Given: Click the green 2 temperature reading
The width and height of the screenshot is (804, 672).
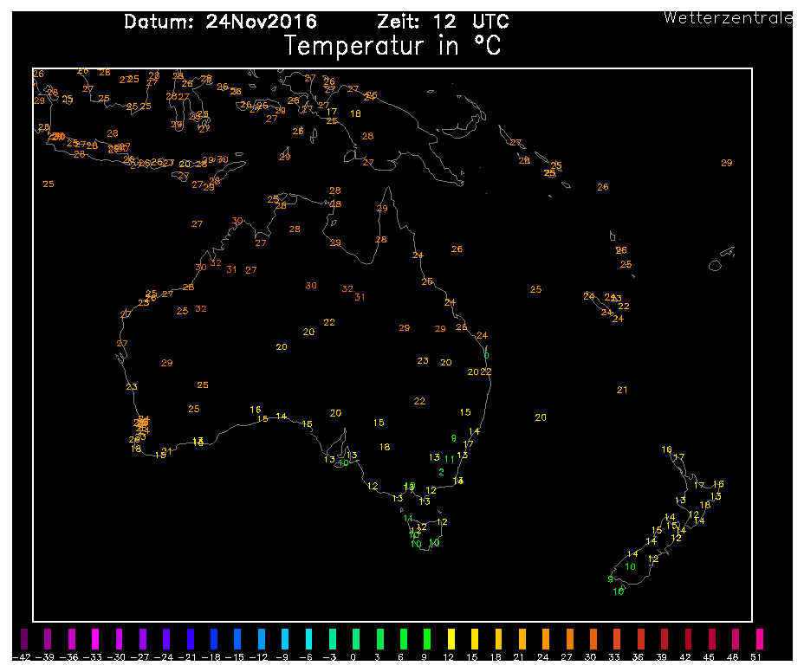Looking at the screenshot, I should coord(442,472).
